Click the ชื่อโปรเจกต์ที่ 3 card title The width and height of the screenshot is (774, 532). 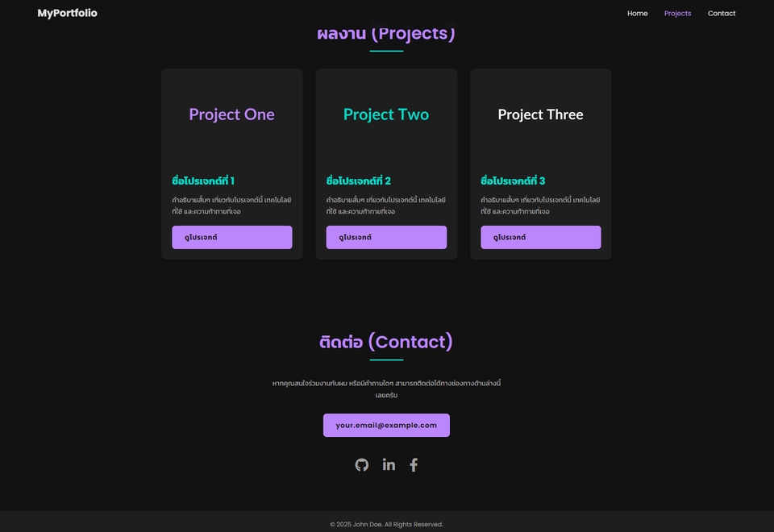coord(513,181)
